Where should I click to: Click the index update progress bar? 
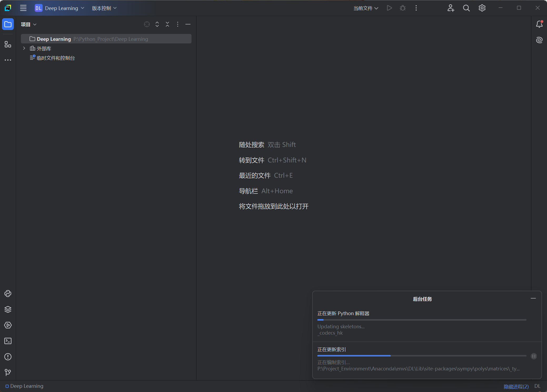[x=422, y=356]
